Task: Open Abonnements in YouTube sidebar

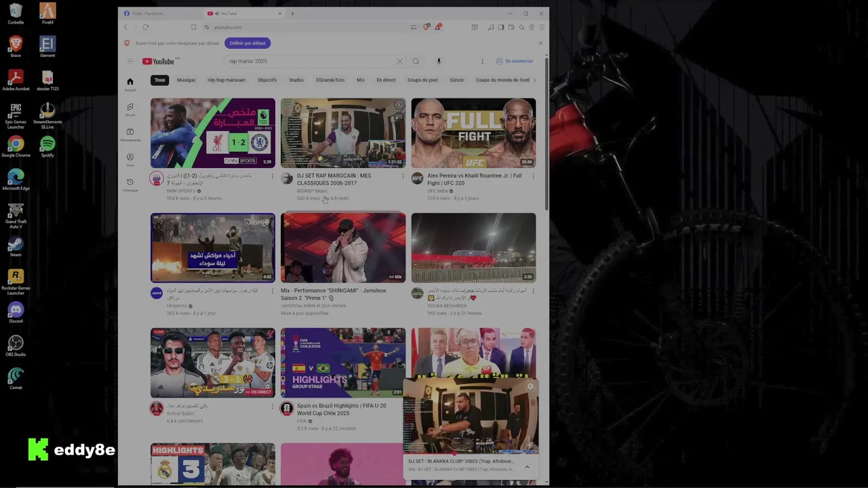Action: point(130,134)
